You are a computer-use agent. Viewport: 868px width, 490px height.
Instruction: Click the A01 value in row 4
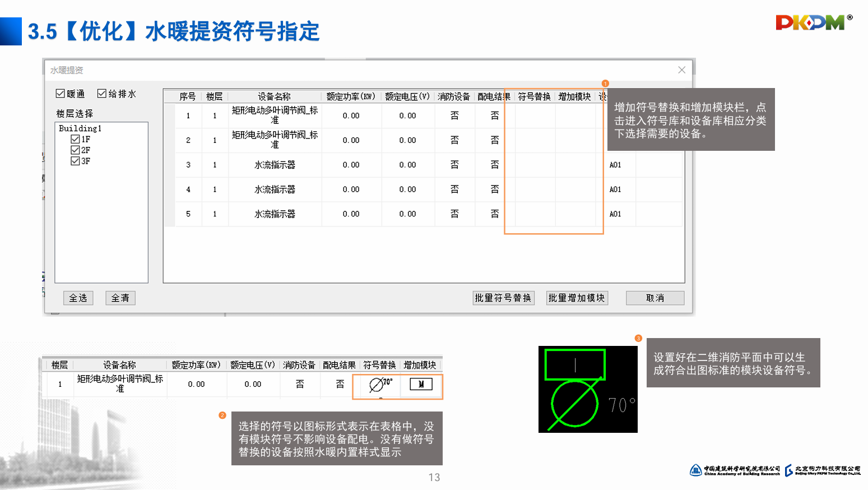point(615,189)
